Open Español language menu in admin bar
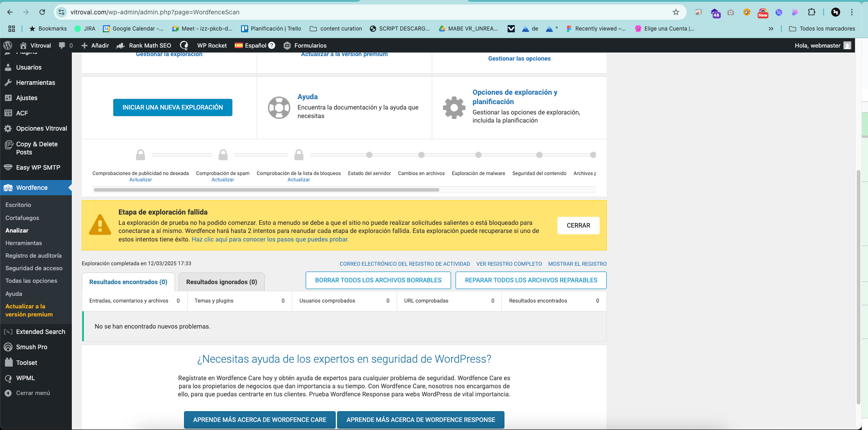This screenshot has height=430, width=868. 255,45
